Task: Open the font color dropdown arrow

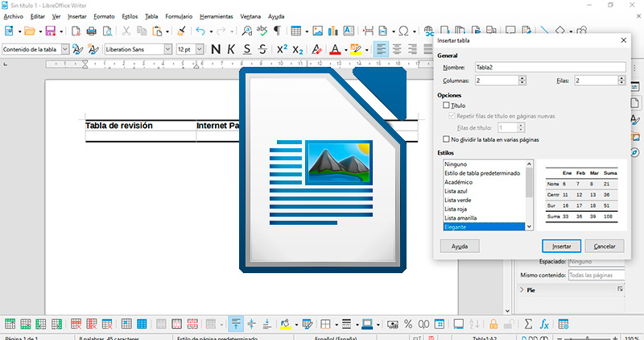Action: 346,50
